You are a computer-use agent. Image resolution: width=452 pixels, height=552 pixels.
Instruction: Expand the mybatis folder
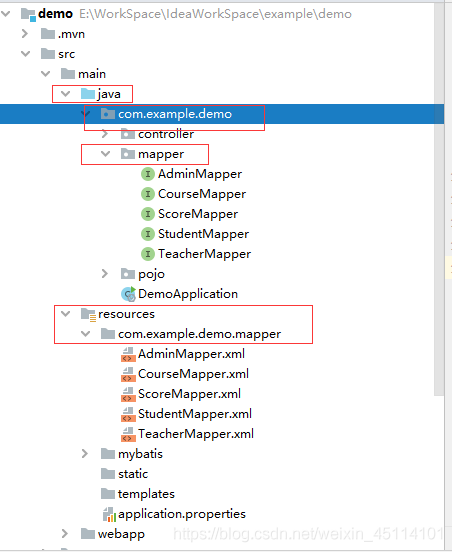84,453
